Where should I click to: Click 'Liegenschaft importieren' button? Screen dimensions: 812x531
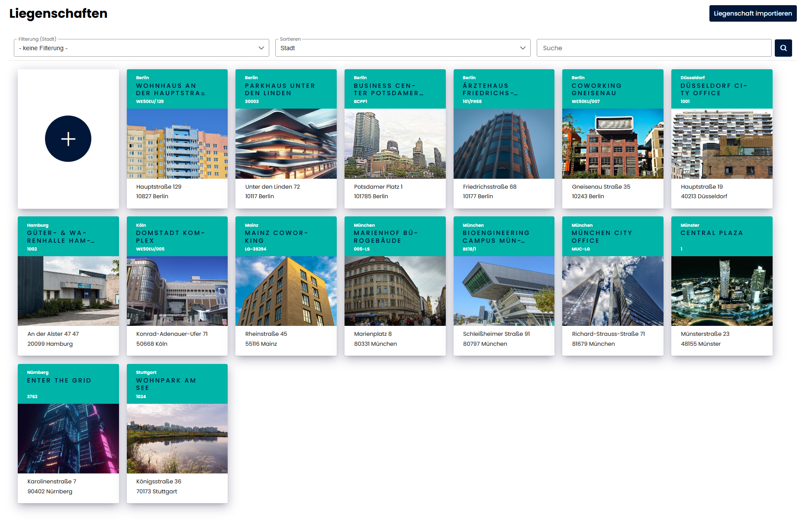[x=752, y=13]
